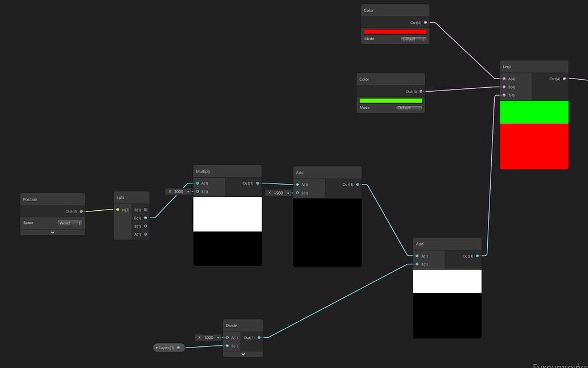Image resolution: width=588 pixels, height=368 pixels.
Task: Click the Out(1) port on the Multiply node
Action: [x=257, y=183]
